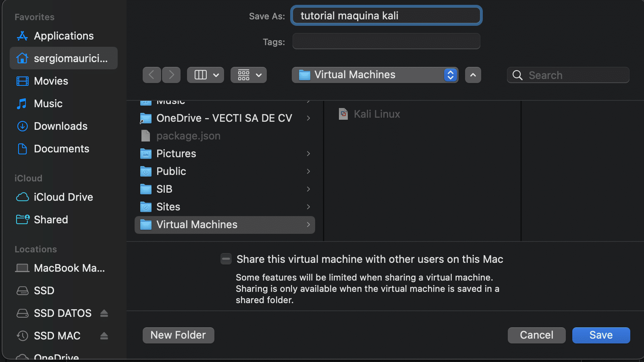Open iCloud Drive location
Screen dimensions: 644x362
(63, 197)
